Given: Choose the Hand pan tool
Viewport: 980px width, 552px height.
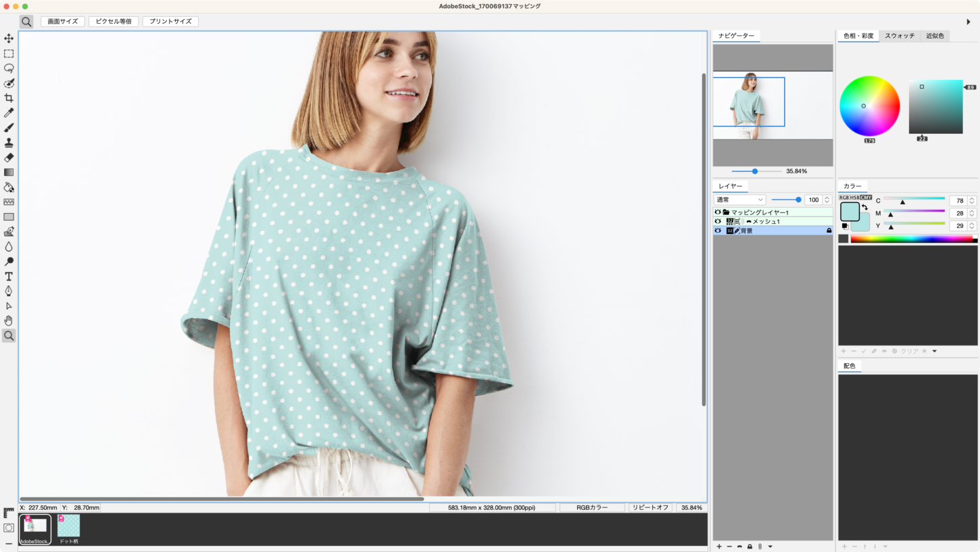Looking at the screenshot, I should point(9,321).
